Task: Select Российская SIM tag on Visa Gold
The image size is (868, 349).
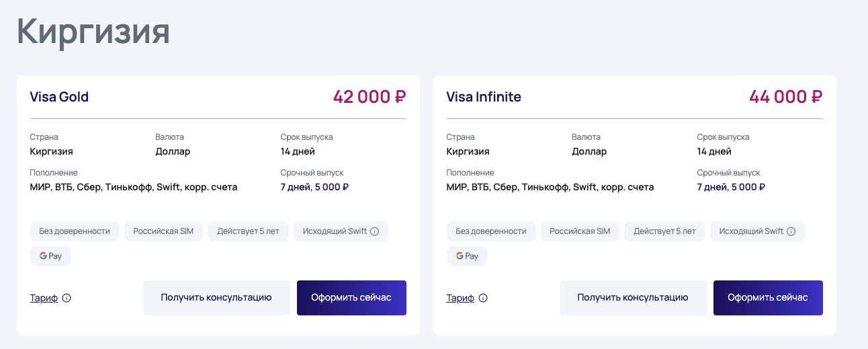Action: 163,231
